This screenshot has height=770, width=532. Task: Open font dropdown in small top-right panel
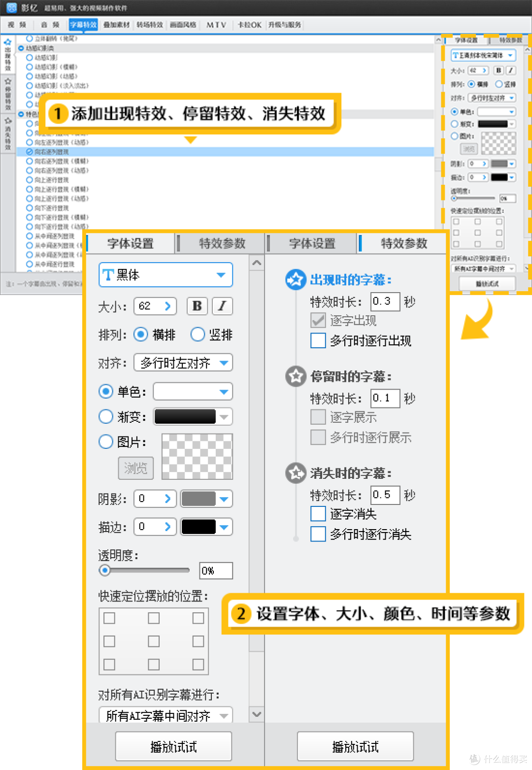coord(483,55)
